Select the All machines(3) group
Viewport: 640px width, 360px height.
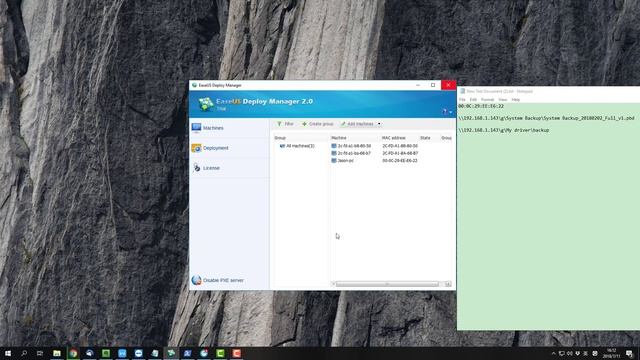pyautogui.click(x=297, y=146)
